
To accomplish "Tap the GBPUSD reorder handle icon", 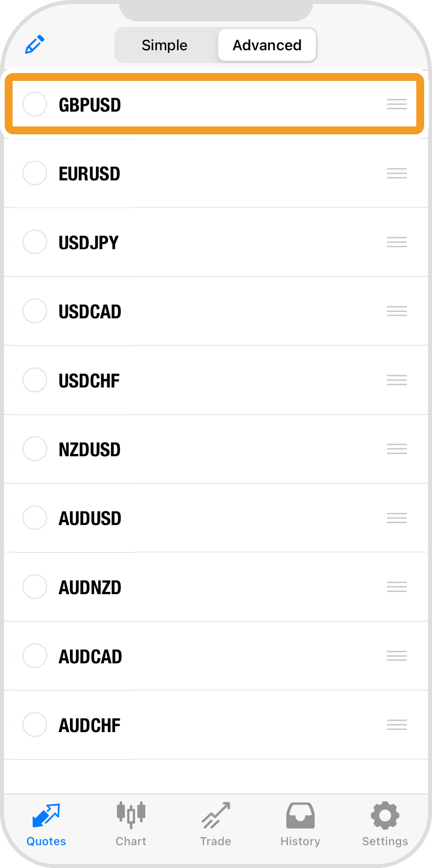I will click(397, 104).
